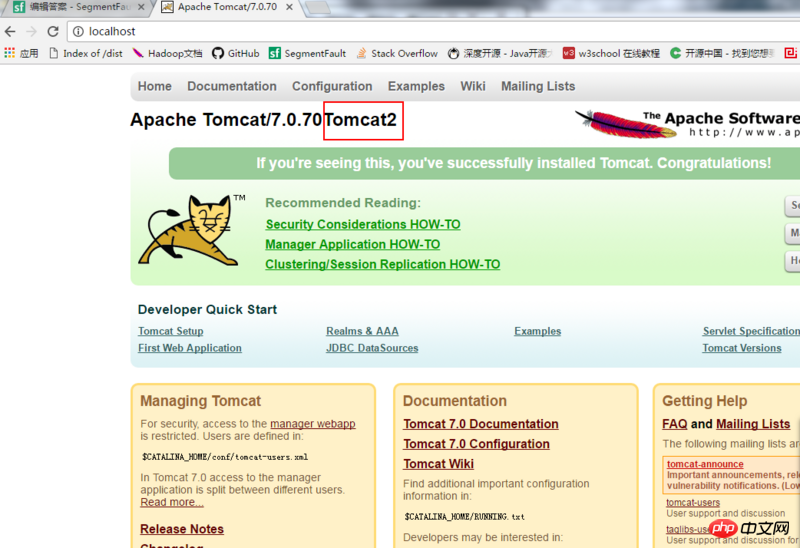Open Mailing Lists in navigation bar
Screen dimensions: 800x548
point(538,86)
